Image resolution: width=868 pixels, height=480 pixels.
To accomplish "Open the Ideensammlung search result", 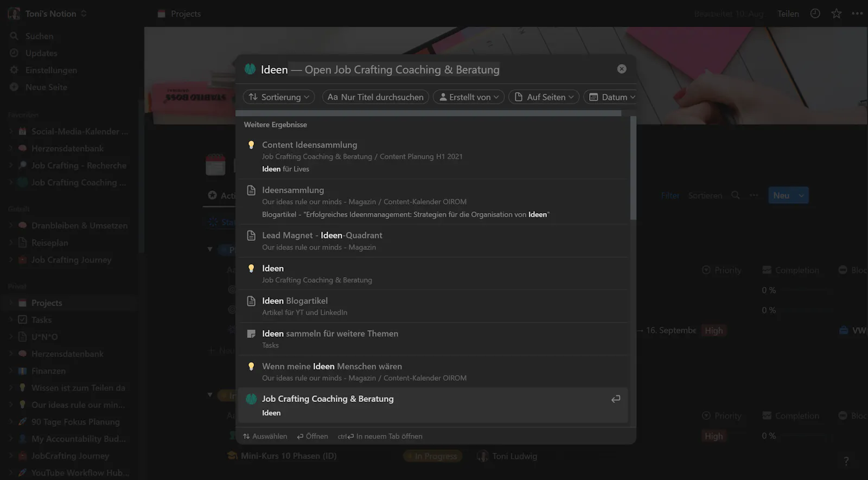I will [x=433, y=202].
